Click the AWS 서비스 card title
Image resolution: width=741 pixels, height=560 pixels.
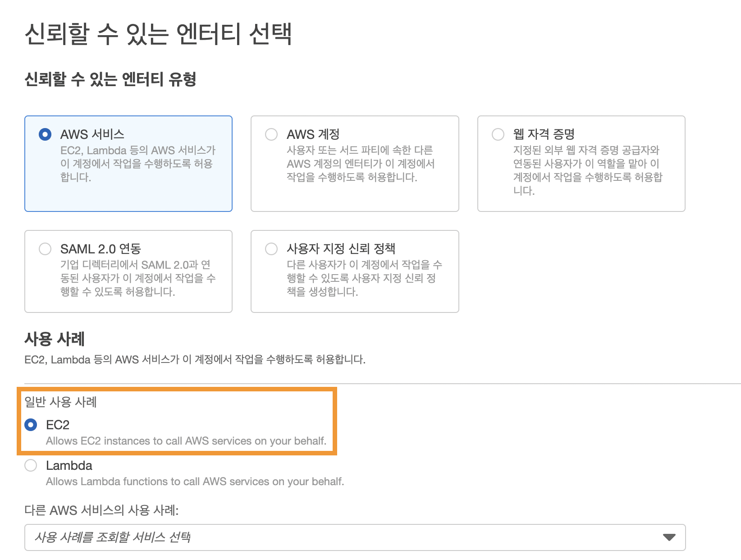[92, 134]
